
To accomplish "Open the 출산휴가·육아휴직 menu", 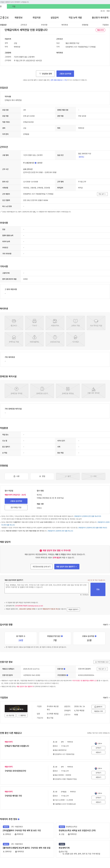I will [x=100, y=17].
